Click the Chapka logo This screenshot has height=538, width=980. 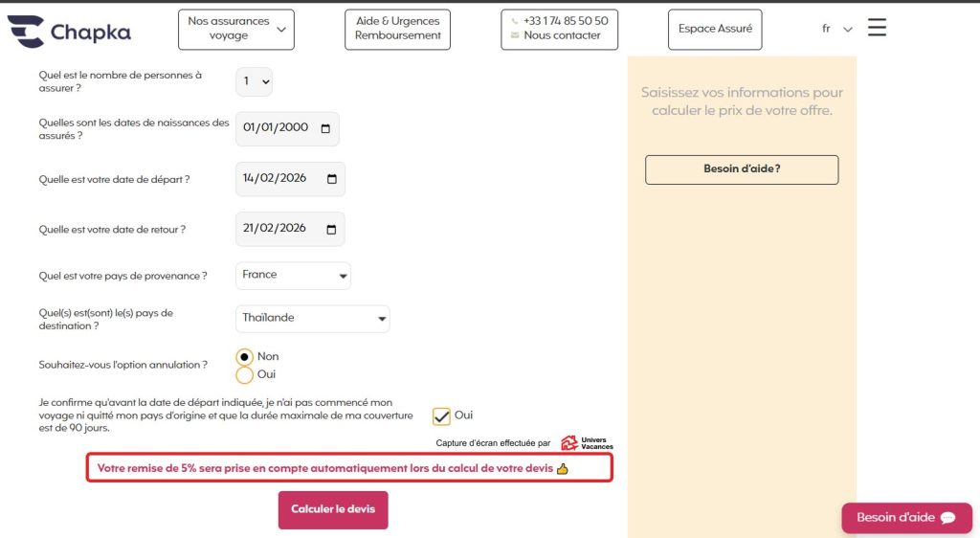click(x=69, y=31)
